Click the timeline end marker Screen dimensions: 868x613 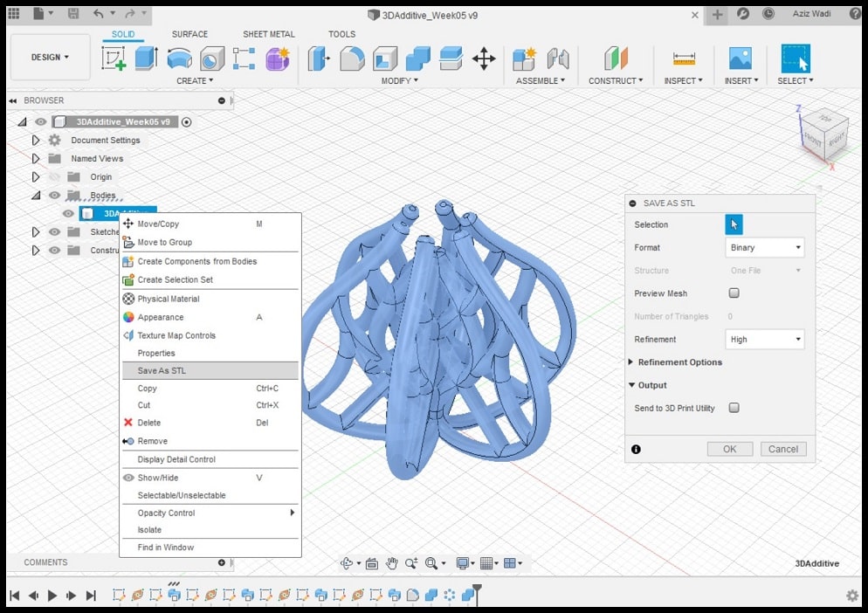tap(477, 593)
